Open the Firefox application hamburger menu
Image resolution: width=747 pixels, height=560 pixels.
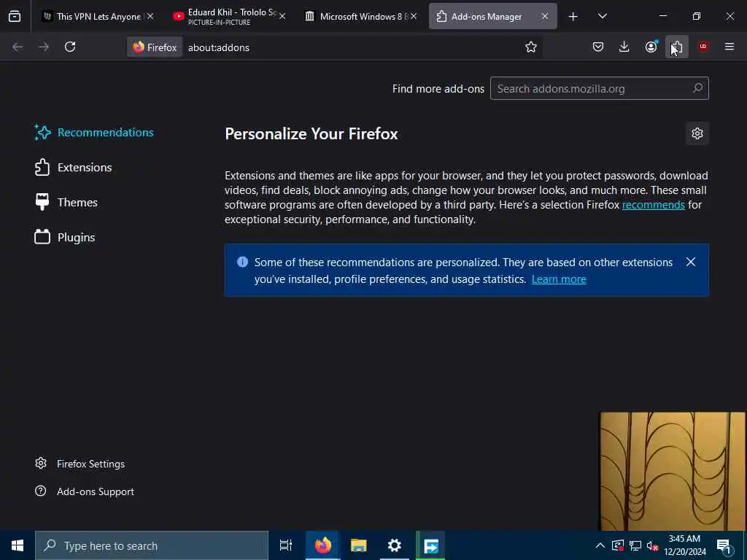click(729, 47)
